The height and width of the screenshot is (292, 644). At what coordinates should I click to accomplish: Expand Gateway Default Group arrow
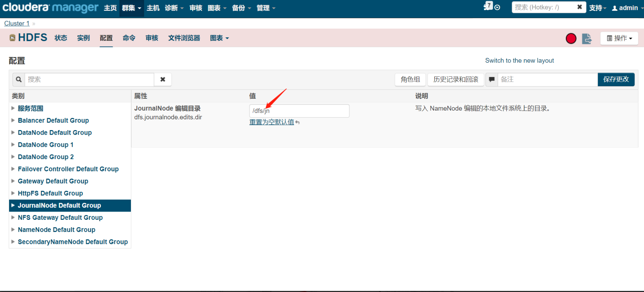13,181
